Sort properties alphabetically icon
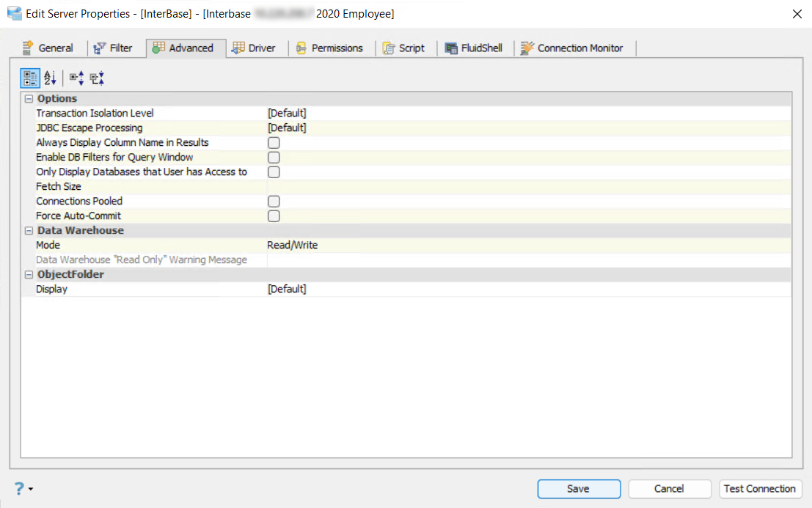The height and width of the screenshot is (508, 812). (x=50, y=78)
